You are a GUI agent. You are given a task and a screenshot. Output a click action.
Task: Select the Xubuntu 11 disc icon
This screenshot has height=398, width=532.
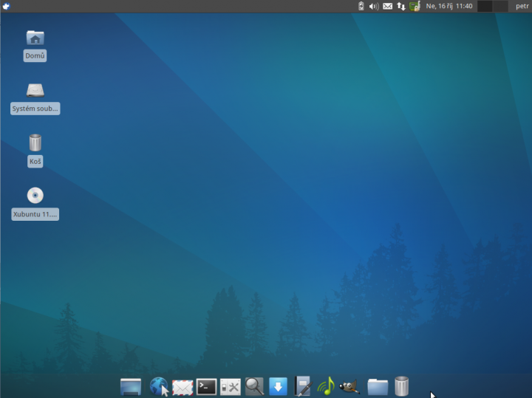(x=35, y=195)
